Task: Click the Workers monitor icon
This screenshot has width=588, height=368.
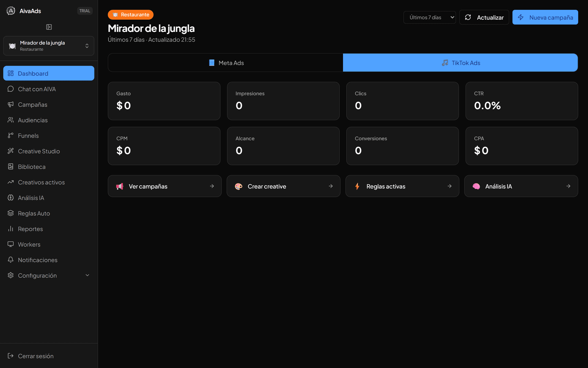Action: (x=11, y=244)
